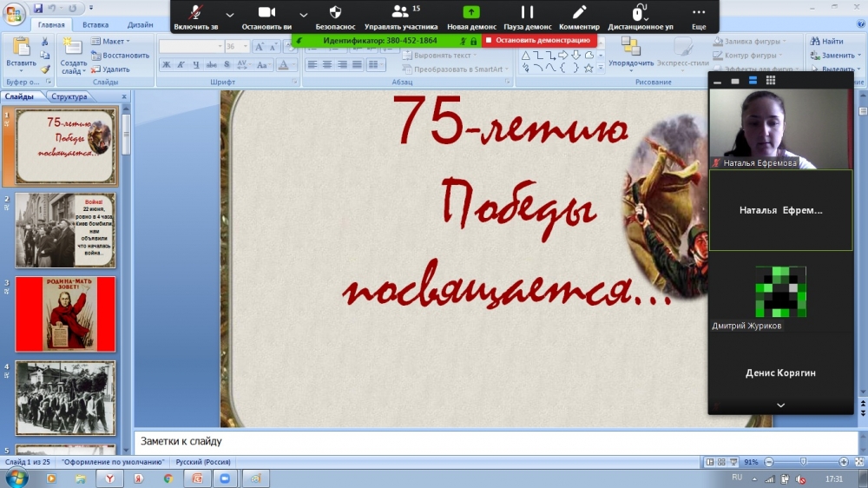Click the Заметки к слайду notes field

[496, 441]
